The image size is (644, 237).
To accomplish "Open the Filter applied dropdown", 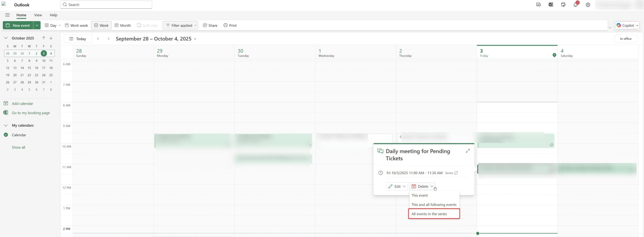I will [x=180, y=25].
